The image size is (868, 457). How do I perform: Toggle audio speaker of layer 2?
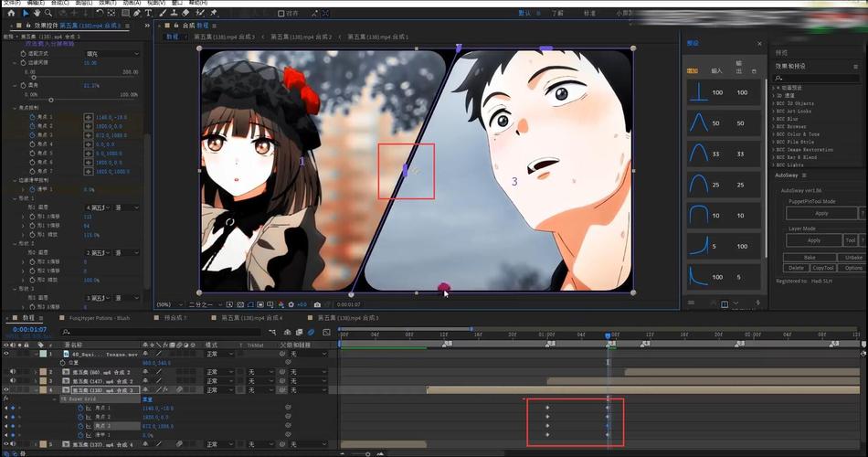coord(13,372)
